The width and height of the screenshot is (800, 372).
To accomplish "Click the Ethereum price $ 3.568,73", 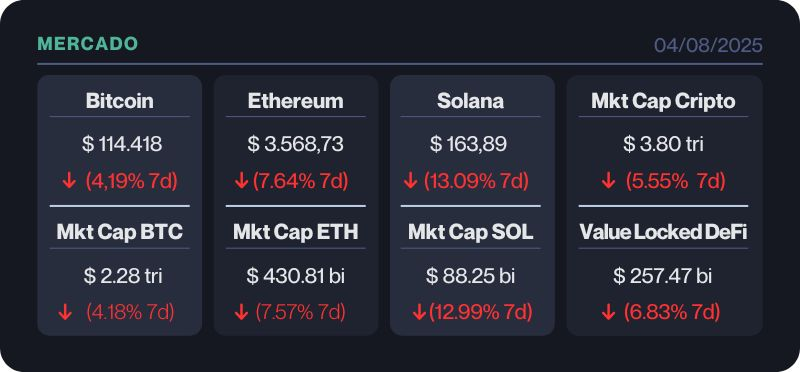I will (x=295, y=144).
